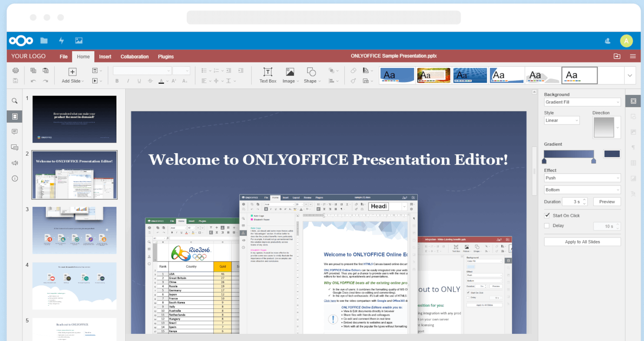Open the Comments panel in left sidebar
This screenshot has height=341, width=644.
coord(15,132)
